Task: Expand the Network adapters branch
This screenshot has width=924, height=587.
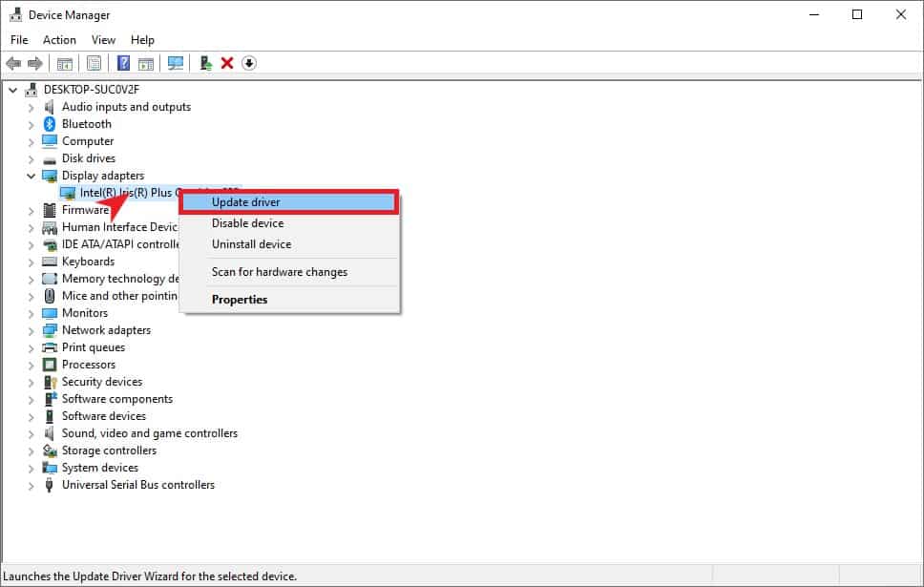Action: click(x=31, y=330)
